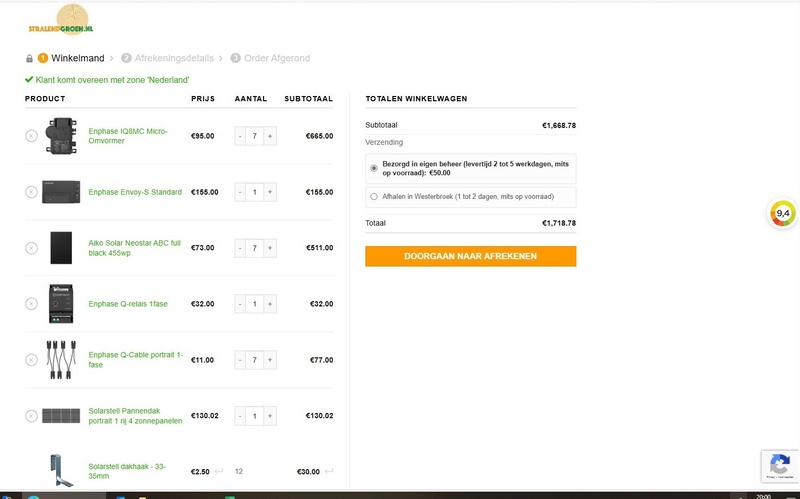The width and height of the screenshot is (800, 499).
Task: Open Solarstell dakhaak 33-35mm product link
Action: 127,471
